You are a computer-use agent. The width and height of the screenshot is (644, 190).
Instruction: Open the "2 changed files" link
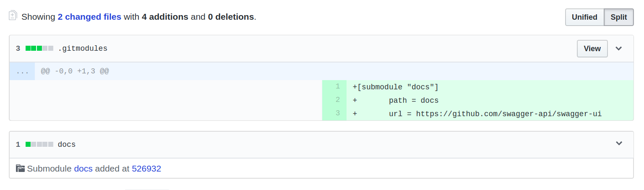point(89,17)
